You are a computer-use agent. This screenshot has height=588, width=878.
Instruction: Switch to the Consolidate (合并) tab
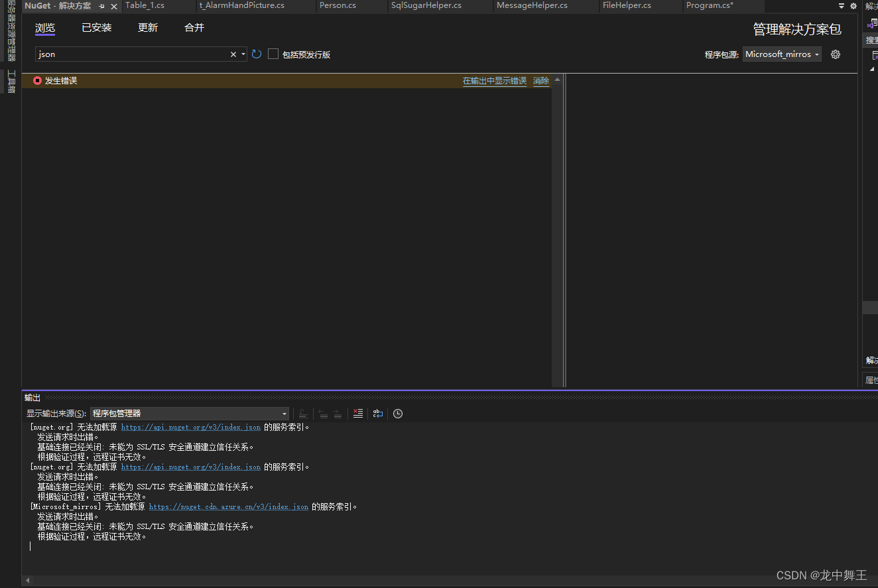click(194, 28)
